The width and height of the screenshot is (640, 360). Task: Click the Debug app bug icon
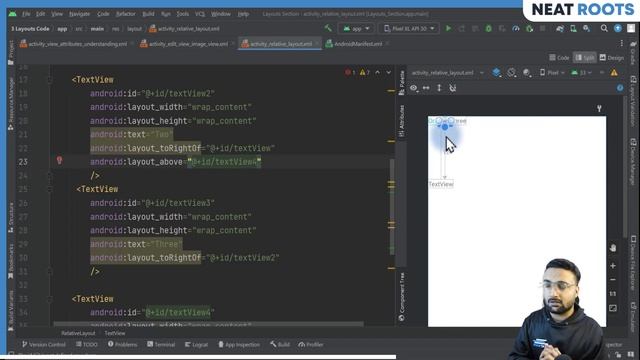pyautogui.click(x=488, y=29)
